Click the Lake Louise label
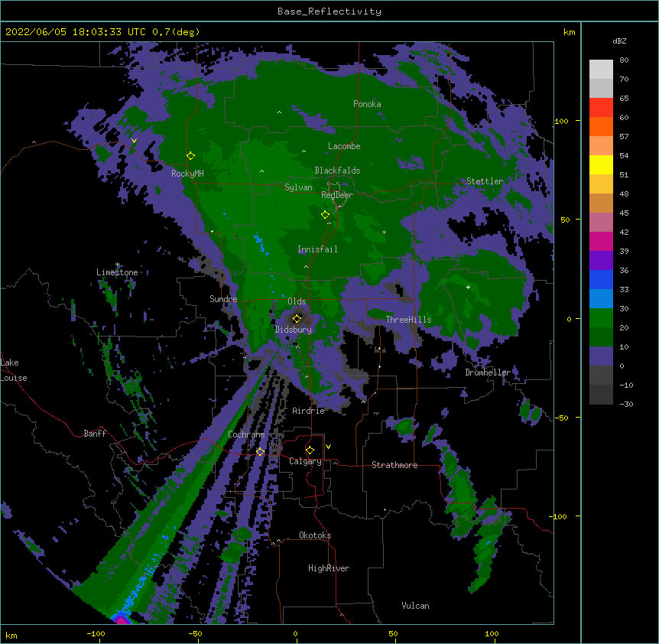 pyautogui.click(x=14, y=370)
